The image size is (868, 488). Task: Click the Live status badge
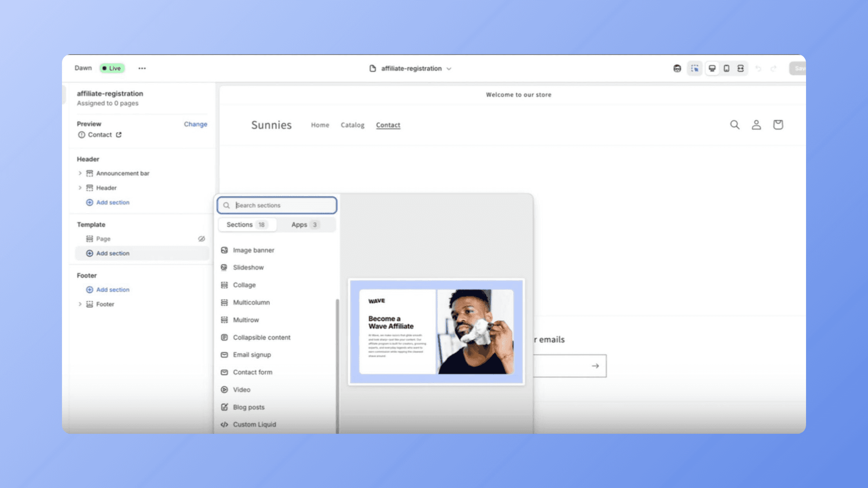(112, 68)
